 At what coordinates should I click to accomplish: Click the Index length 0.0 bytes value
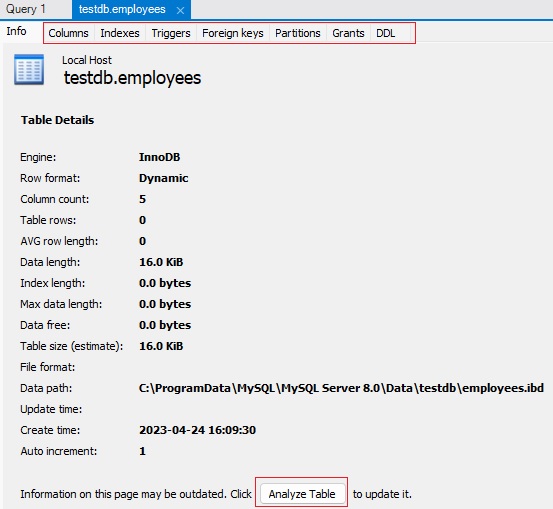(x=165, y=283)
